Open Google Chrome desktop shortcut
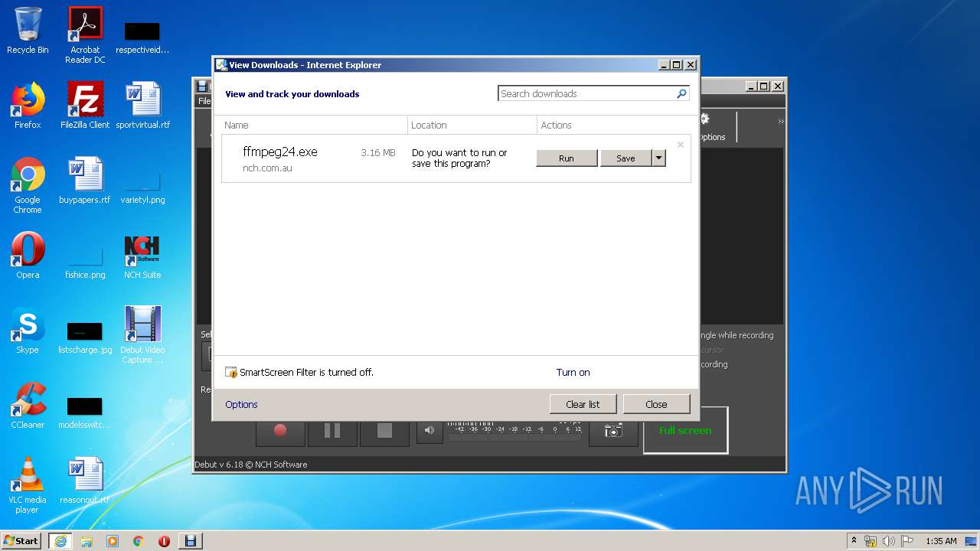The width and height of the screenshot is (980, 551). (28, 185)
